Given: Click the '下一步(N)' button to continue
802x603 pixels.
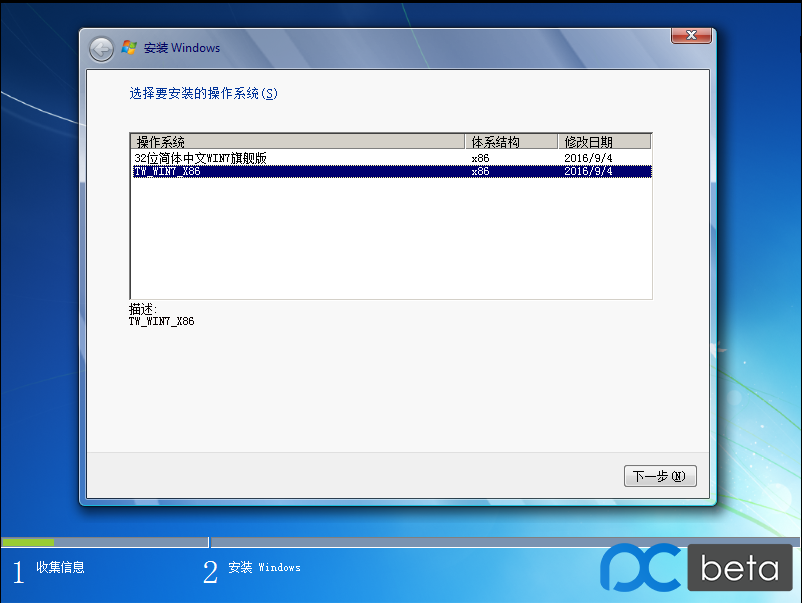Looking at the screenshot, I should 659,476.
